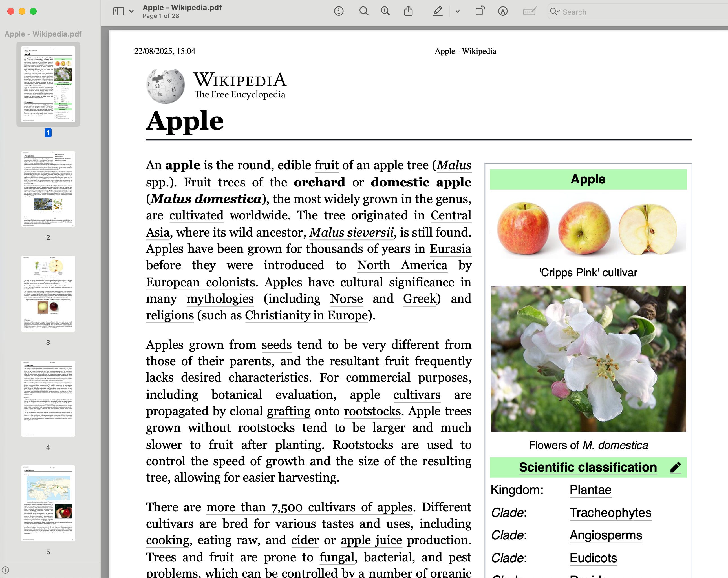Expand the sidebar view options chevron
728x578 pixels.
[x=131, y=12]
